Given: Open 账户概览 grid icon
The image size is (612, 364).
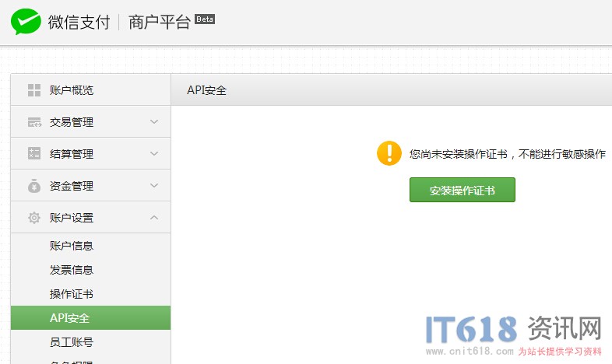Looking at the screenshot, I should tap(34, 90).
